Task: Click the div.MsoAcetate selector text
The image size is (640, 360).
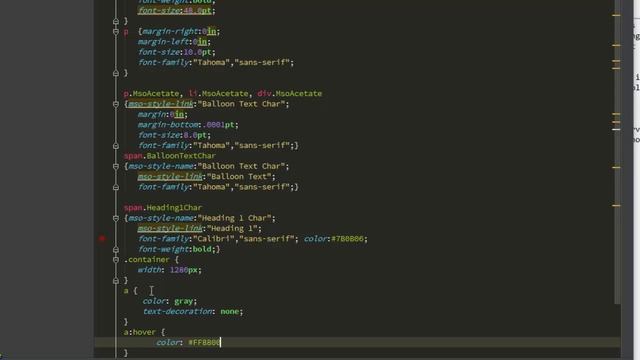Action: [289, 93]
